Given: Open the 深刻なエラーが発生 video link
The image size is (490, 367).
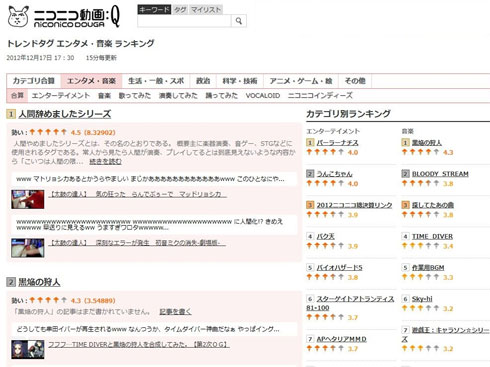Looking at the screenshot, I should pyautogui.click(x=137, y=243).
